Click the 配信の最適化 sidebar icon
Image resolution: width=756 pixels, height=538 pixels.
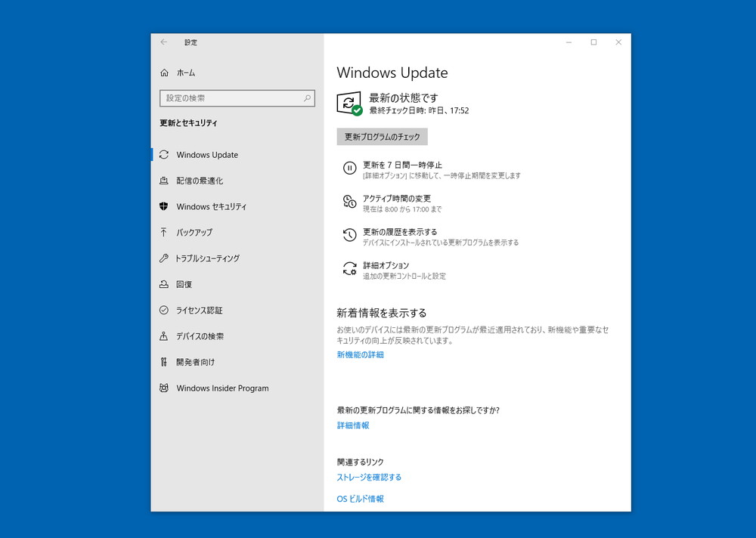coord(164,181)
